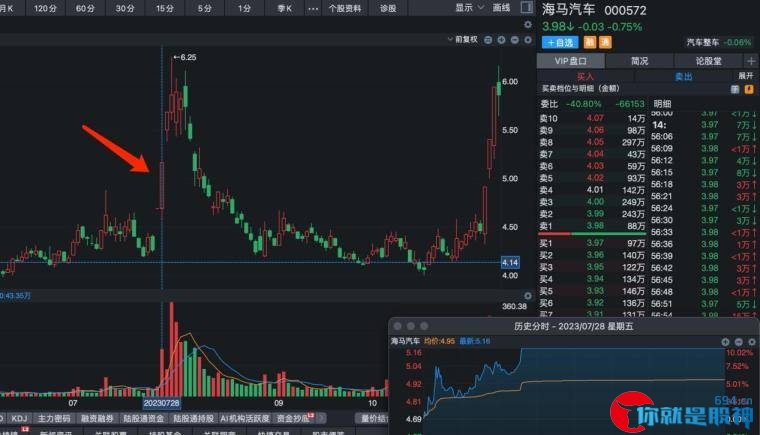Open 汽车整车 sector link
Image resolution: width=760 pixels, height=435 pixels.
click(702, 43)
